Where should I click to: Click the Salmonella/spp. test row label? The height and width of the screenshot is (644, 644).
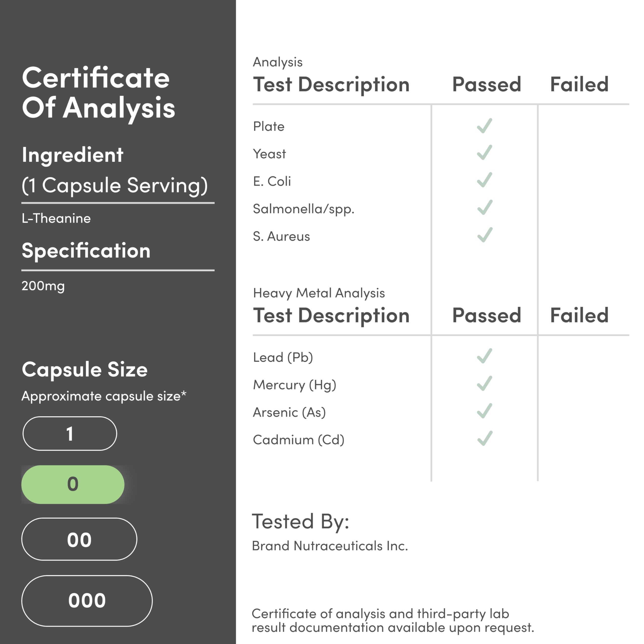tap(303, 209)
